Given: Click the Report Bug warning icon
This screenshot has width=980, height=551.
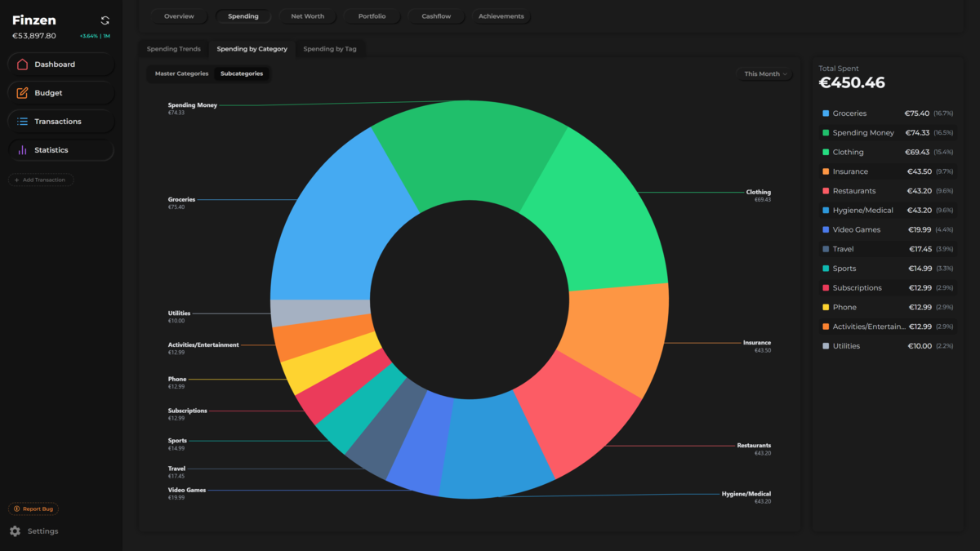Looking at the screenshot, I should [17, 509].
